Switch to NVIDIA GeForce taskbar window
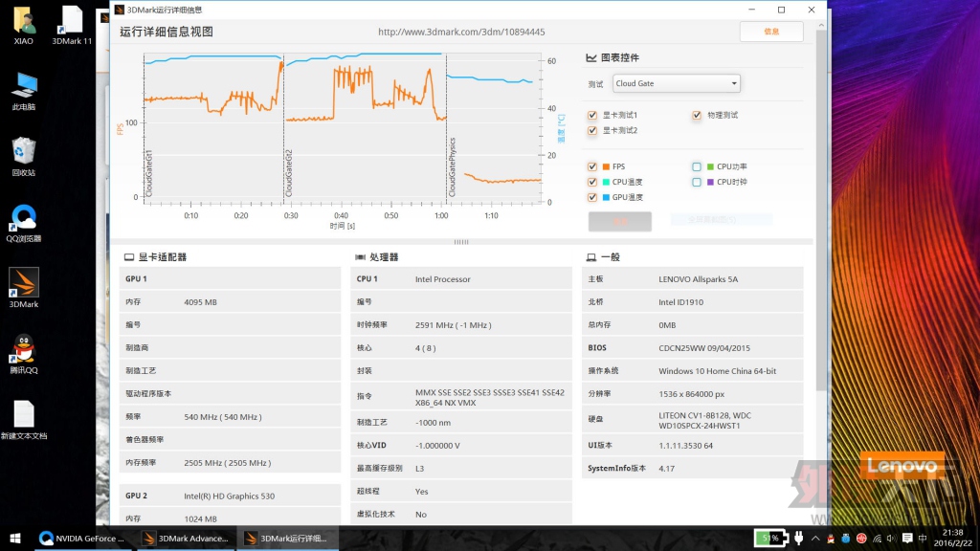 [82, 538]
